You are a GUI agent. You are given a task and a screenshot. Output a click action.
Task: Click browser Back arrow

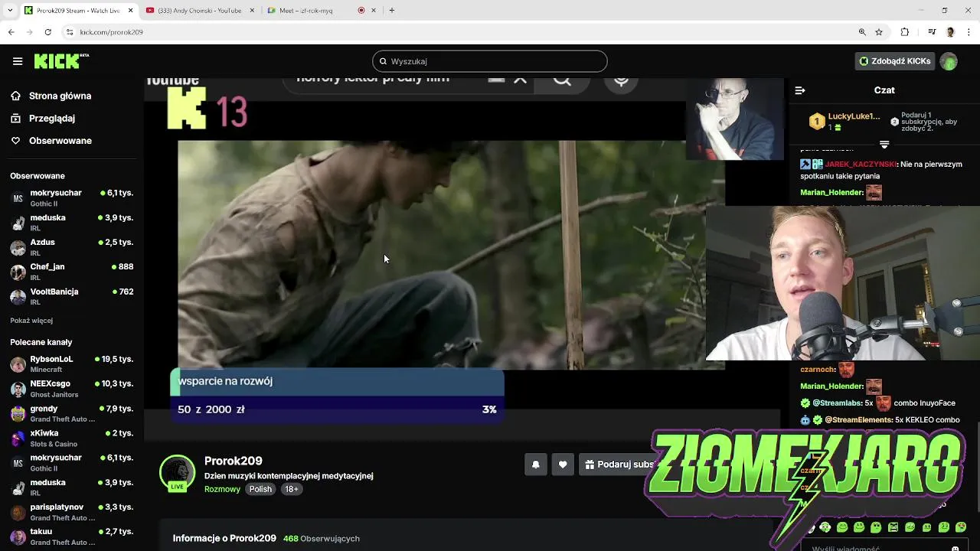(11, 32)
